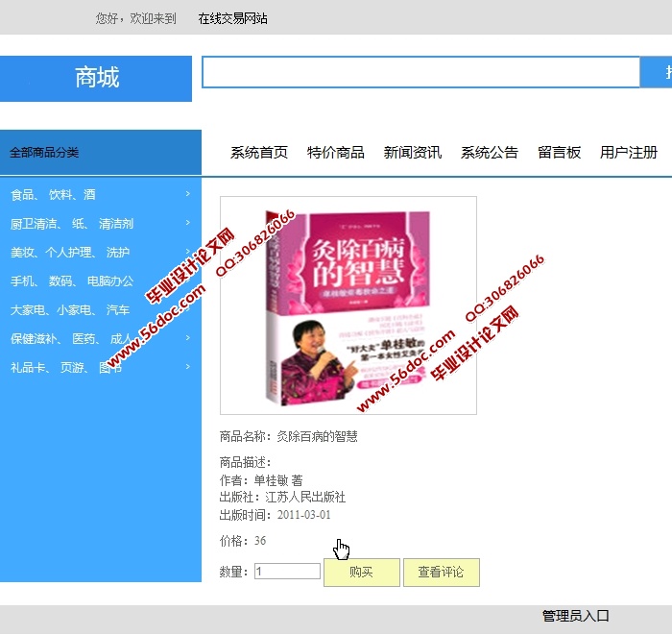Click the 查看评论 button
This screenshot has width=672, height=635.
point(441,573)
